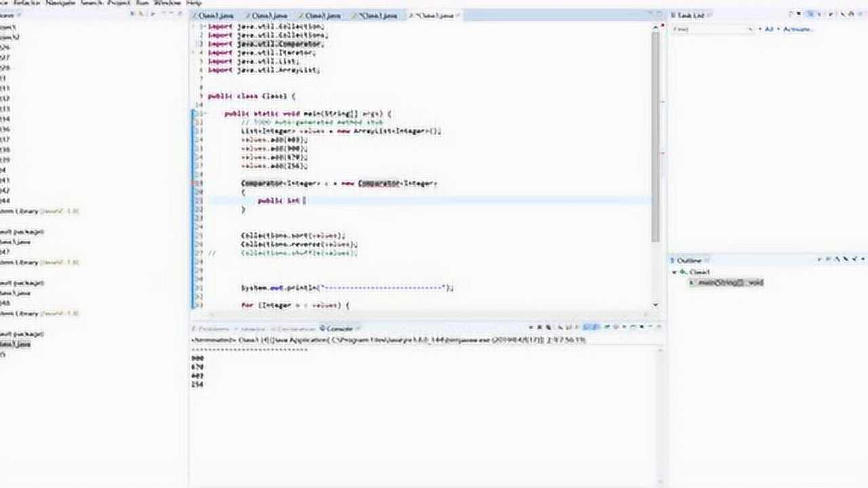Viewport: 868px width, 488px height.
Task: Toggle Link with Editor in Package Explorer
Action: point(142,14)
